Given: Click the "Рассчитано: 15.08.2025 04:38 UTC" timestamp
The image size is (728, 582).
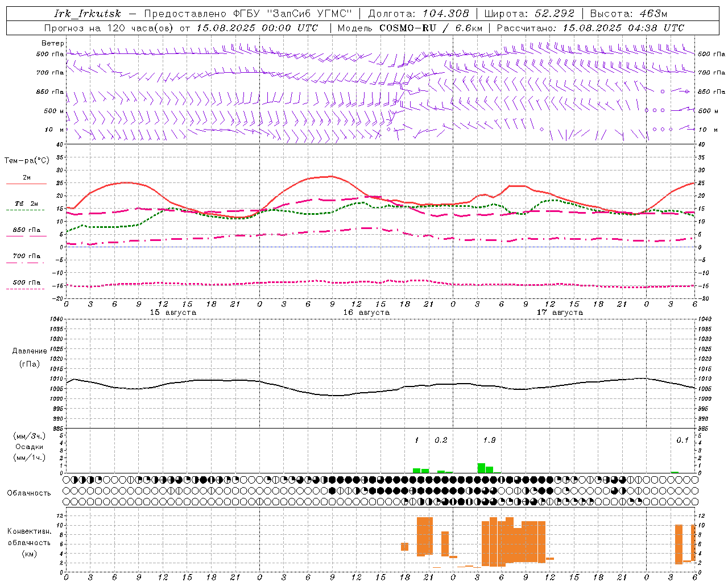Looking at the screenshot, I should pyautogui.click(x=590, y=28).
